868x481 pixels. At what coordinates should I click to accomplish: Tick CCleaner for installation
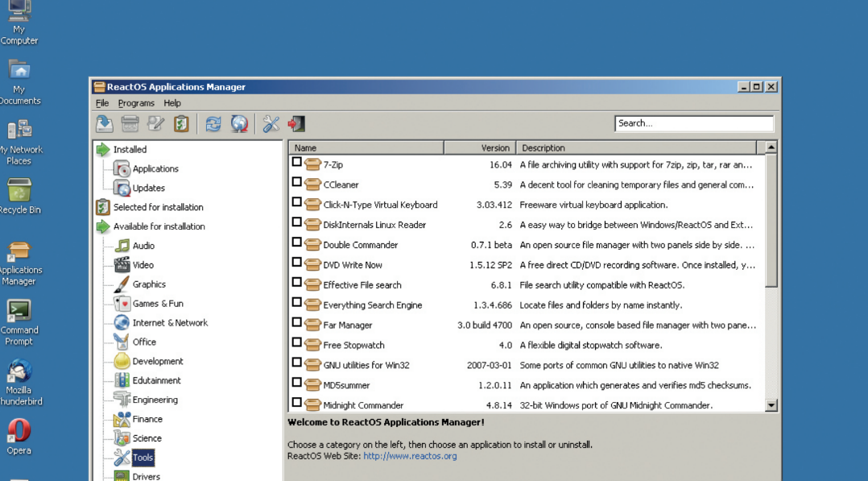coord(297,185)
